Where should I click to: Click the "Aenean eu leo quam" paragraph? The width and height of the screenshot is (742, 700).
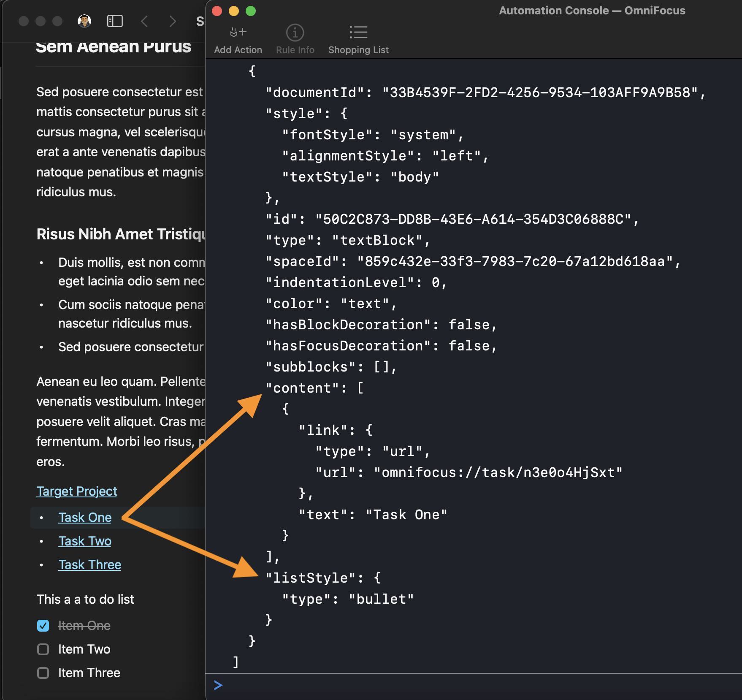121,421
